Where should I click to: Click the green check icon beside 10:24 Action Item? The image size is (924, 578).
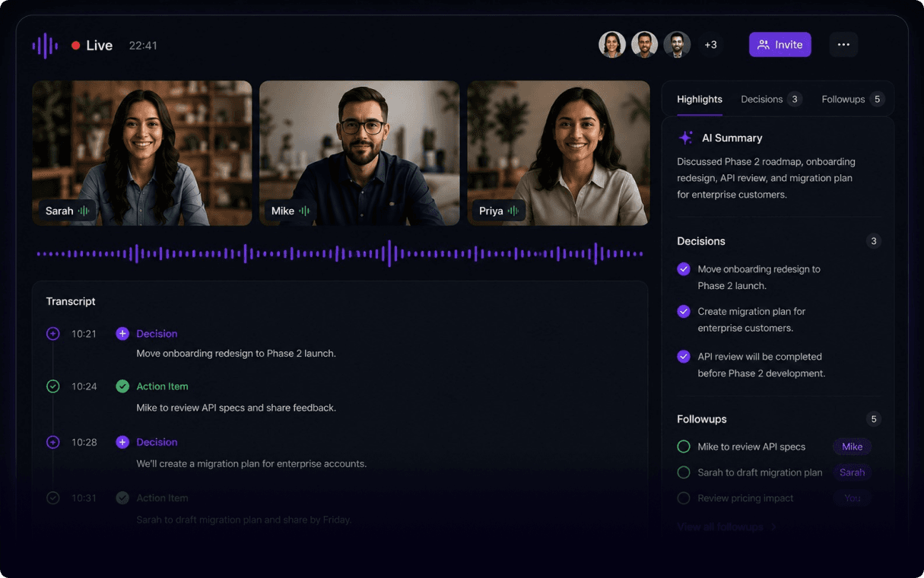(122, 386)
